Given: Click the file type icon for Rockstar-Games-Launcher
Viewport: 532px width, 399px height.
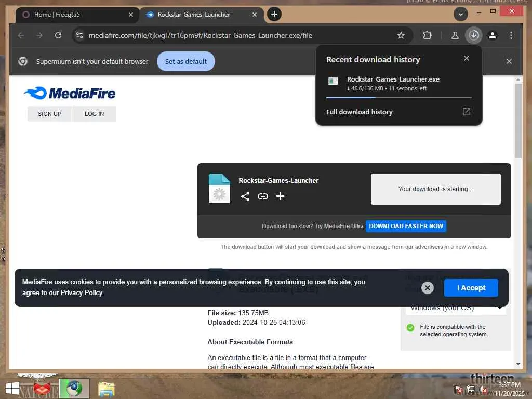Looking at the screenshot, I should (219, 188).
